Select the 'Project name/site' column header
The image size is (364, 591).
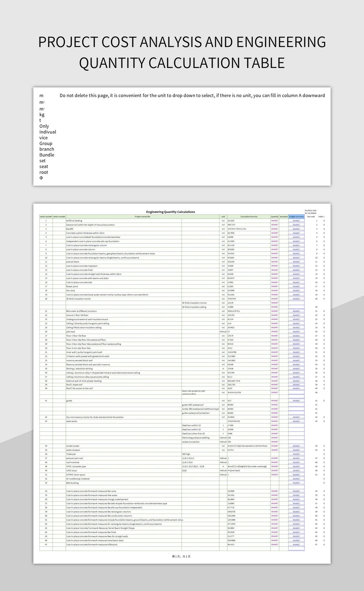point(143,217)
